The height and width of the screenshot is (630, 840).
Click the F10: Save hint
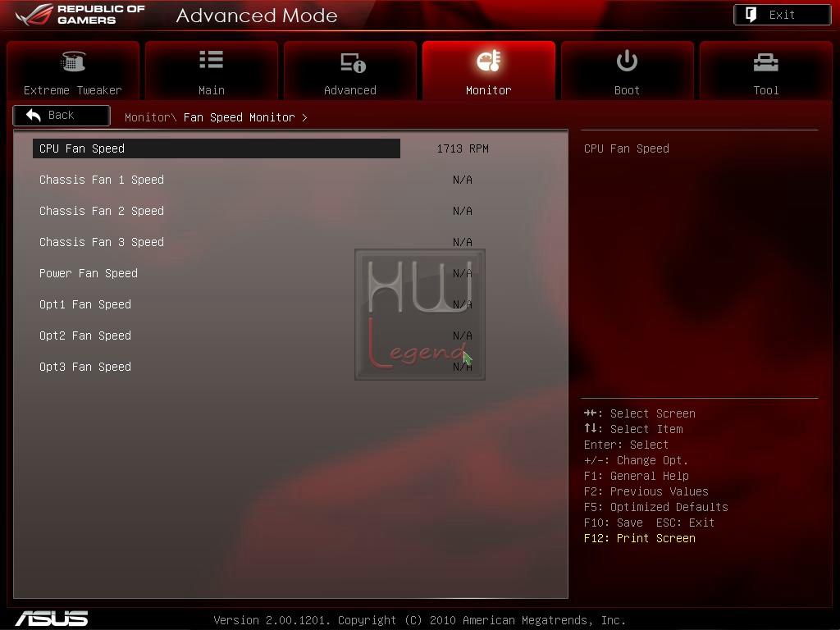pos(614,523)
